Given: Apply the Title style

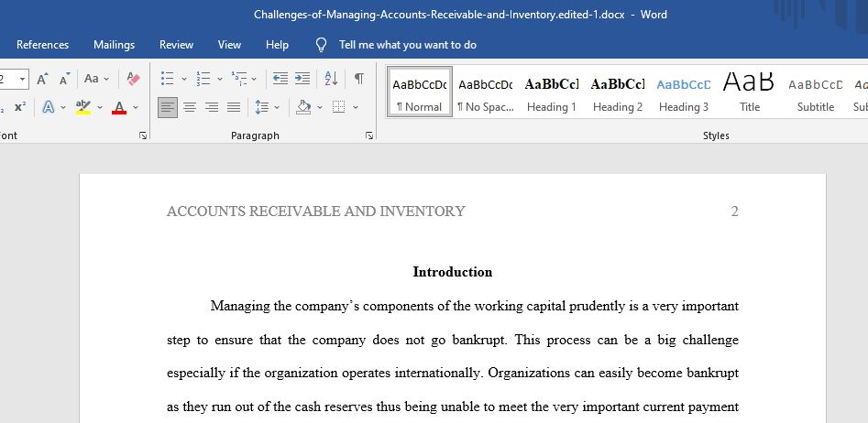Looking at the screenshot, I should click(x=749, y=92).
